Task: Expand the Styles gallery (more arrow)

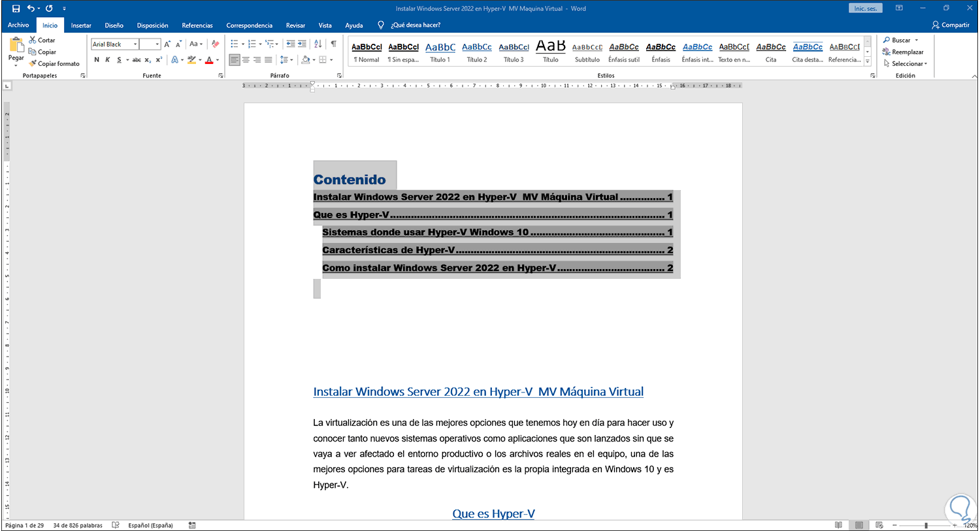Action: (868, 61)
